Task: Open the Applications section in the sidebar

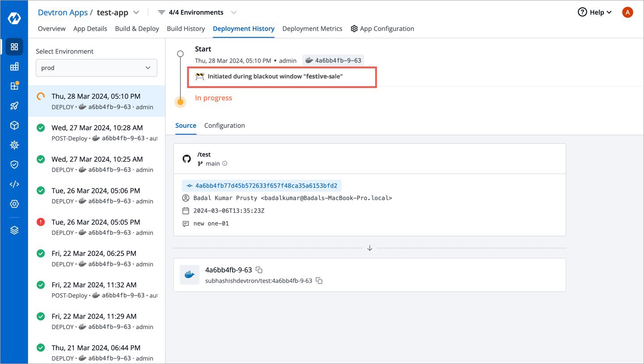Action: pyautogui.click(x=14, y=46)
